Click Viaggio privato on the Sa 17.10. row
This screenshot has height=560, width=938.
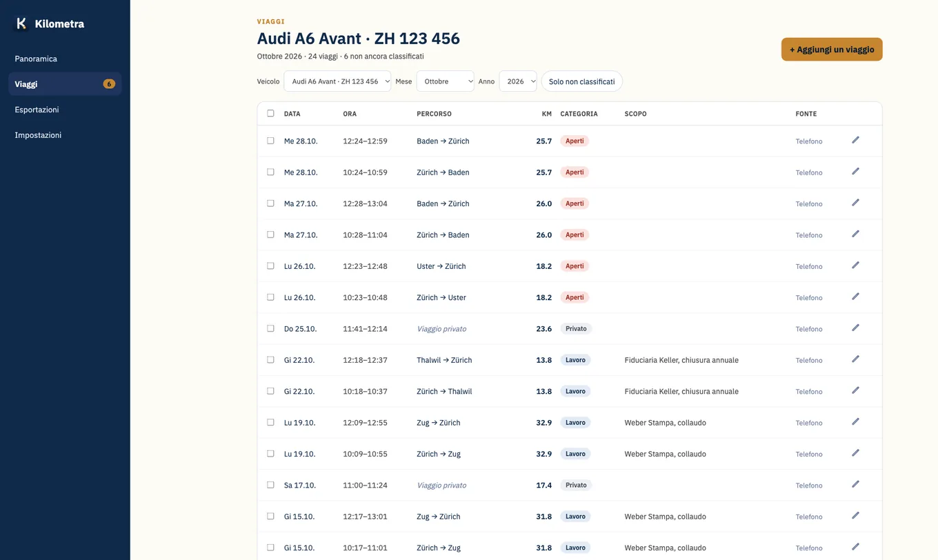(x=441, y=486)
